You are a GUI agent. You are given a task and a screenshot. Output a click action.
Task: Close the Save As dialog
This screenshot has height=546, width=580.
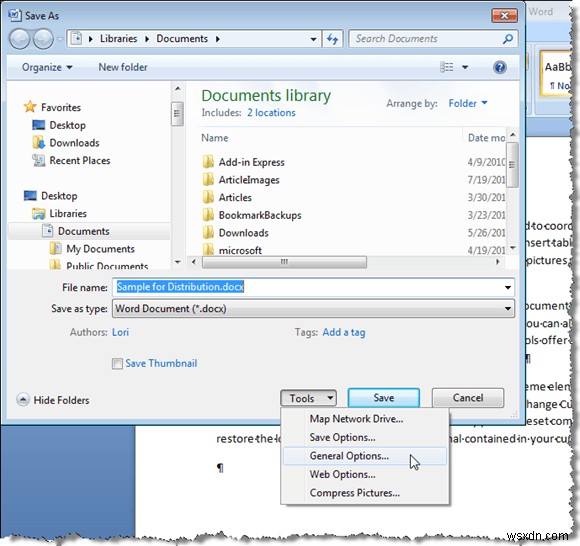504,16
